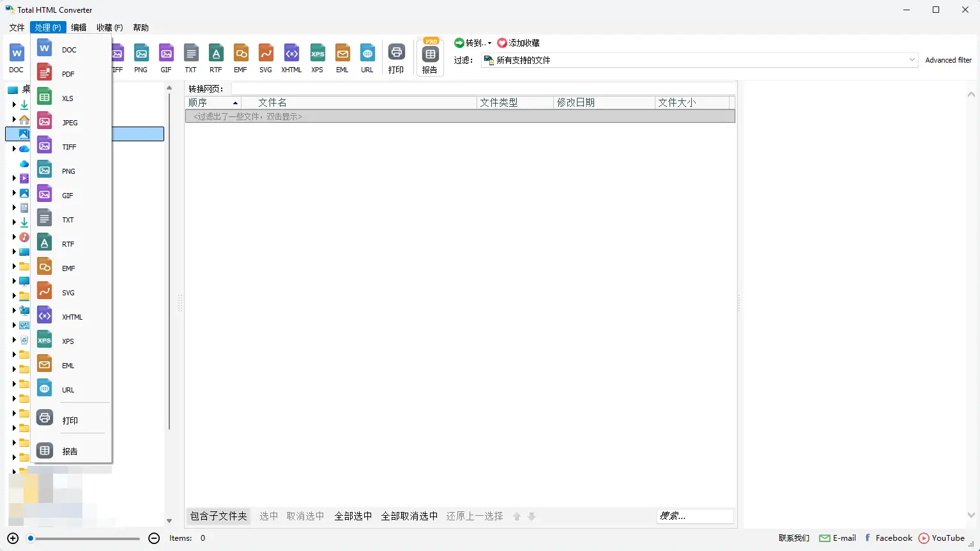The image size is (980, 551).
Task: Click the PNG toolbar convert icon
Action: [x=141, y=58]
